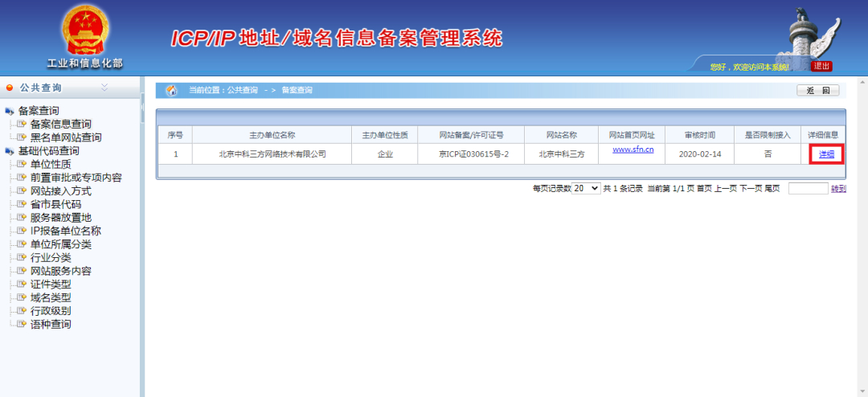Screen dimensions: 868x397
Task: Focus the page number input field
Action: coord(809,189)
